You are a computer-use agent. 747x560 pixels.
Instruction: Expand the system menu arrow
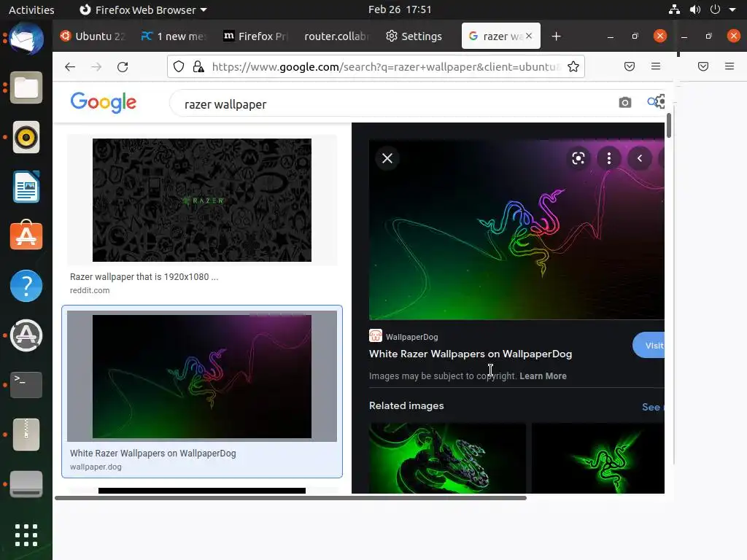pyautogui.click(x=732, y=9)
